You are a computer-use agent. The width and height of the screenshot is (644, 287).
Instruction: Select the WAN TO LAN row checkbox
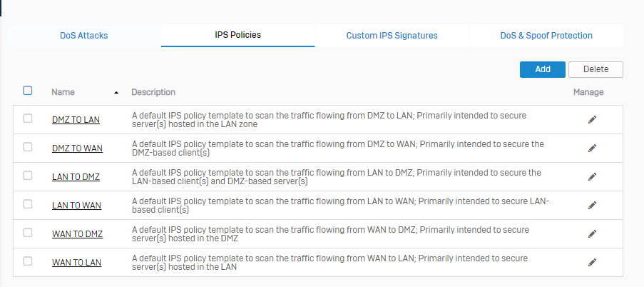[28, 261]
